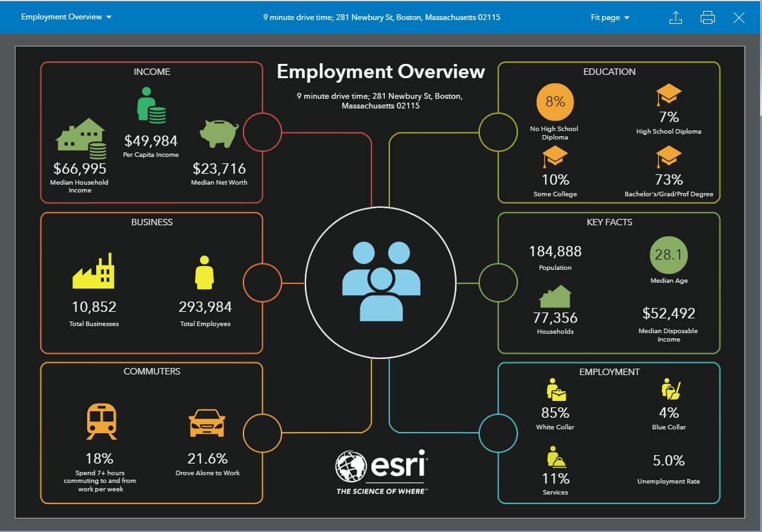
Task: Select the No High School Diploma circle icon
Action: [554, 101]
